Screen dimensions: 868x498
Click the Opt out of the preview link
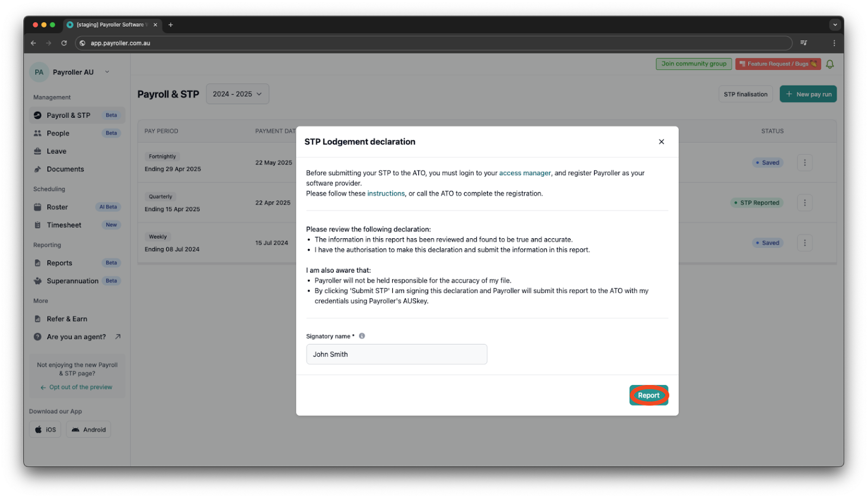[x=80, y=387]
